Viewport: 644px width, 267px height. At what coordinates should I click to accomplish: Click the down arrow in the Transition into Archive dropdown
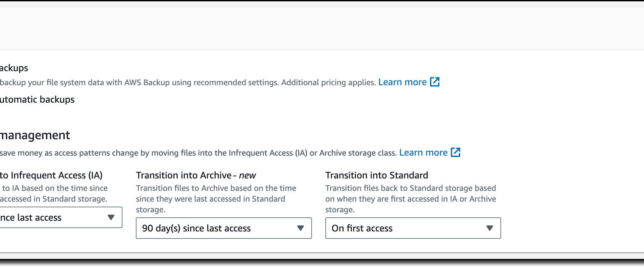pos(301,228)
